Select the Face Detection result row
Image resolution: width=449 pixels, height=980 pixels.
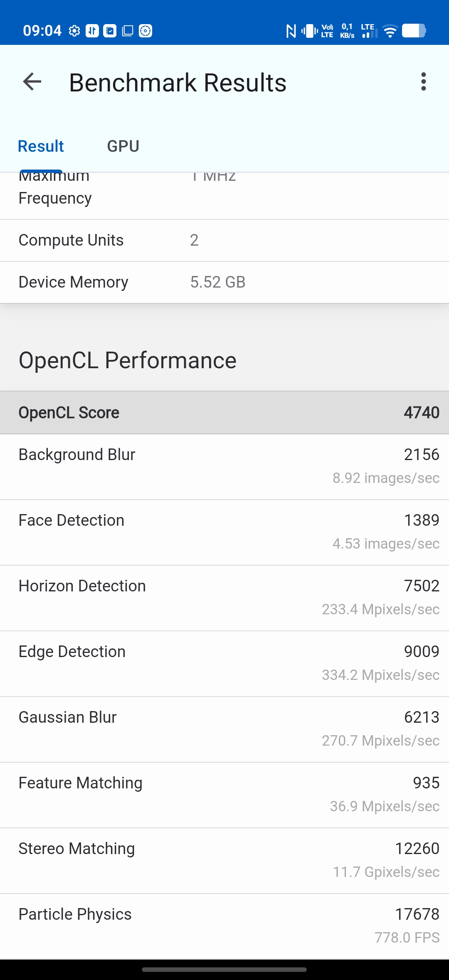(224, 532)
